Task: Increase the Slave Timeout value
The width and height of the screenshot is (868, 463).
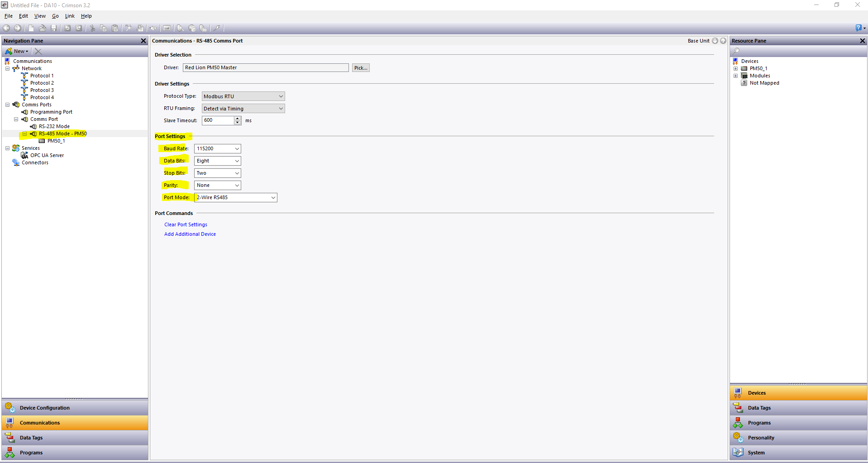Action: tap(238, 118)
